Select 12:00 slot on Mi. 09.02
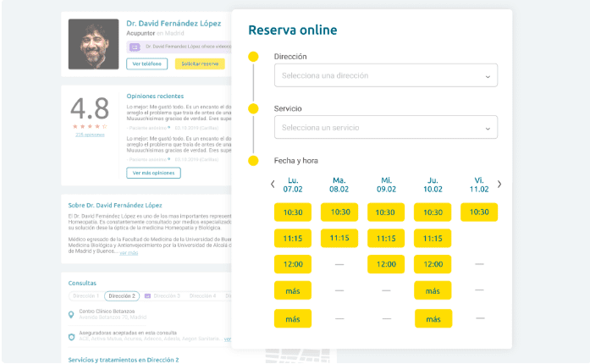This screenshot has width=590, height=364. pyautogui.click(x=386, y=264)
